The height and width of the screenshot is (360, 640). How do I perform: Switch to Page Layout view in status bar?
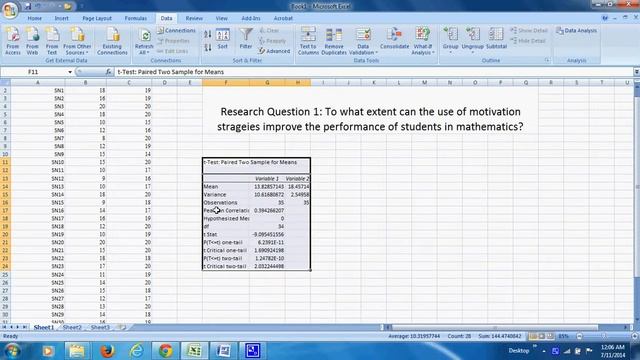point(542,336)
